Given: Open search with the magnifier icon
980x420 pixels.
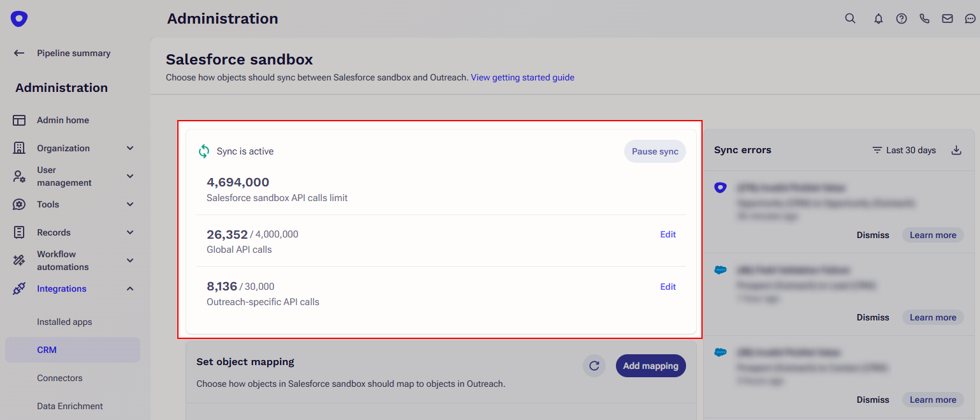Looking at the screenshot, I should coord(850,19).
